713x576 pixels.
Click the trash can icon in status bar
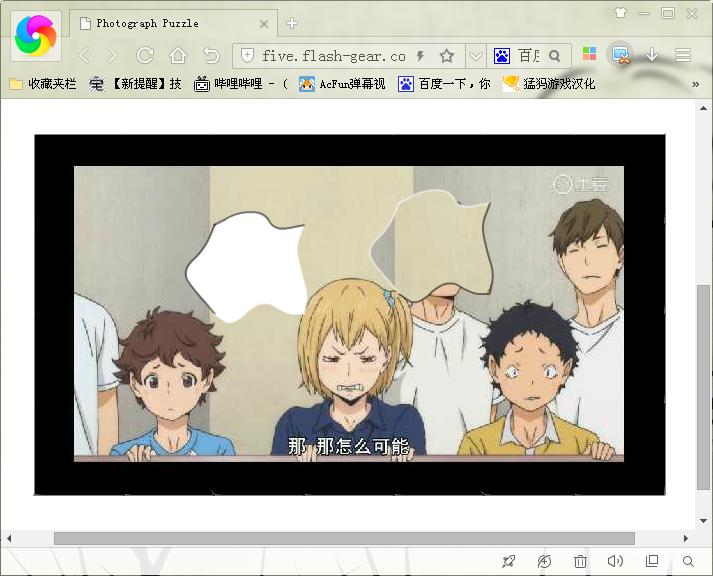[580, 562]
